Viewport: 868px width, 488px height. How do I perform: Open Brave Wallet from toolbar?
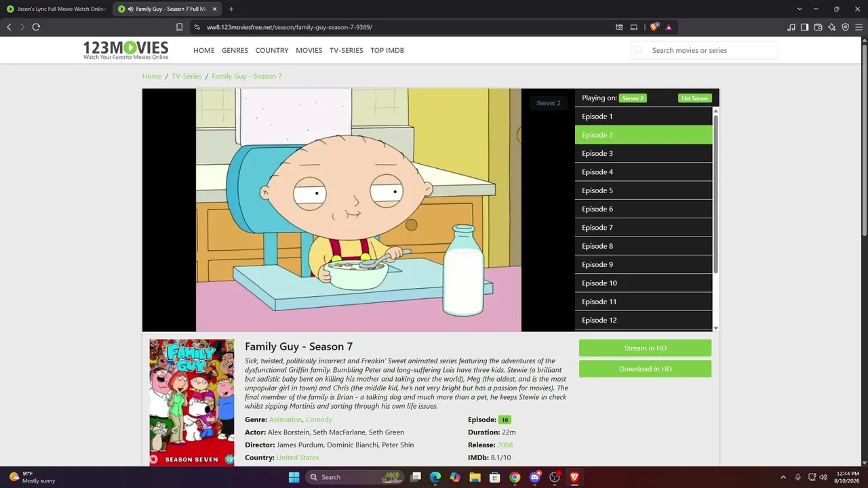click(x=818, y=27)
